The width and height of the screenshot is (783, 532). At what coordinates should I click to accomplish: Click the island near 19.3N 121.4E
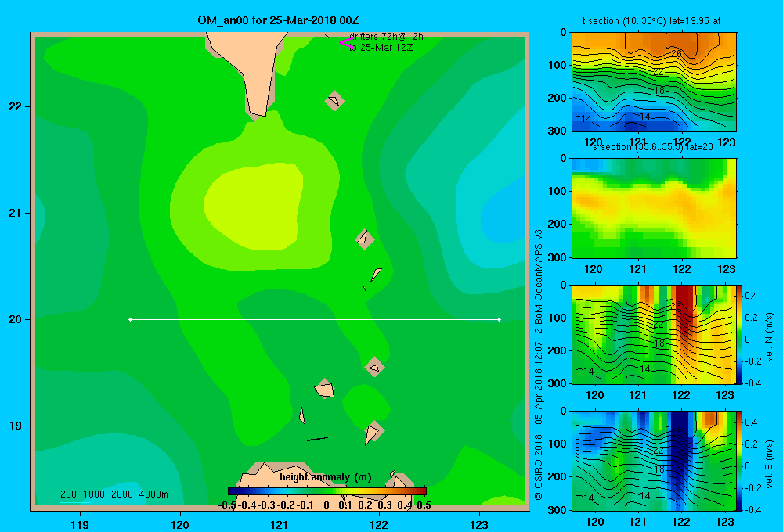click(325, 388)
